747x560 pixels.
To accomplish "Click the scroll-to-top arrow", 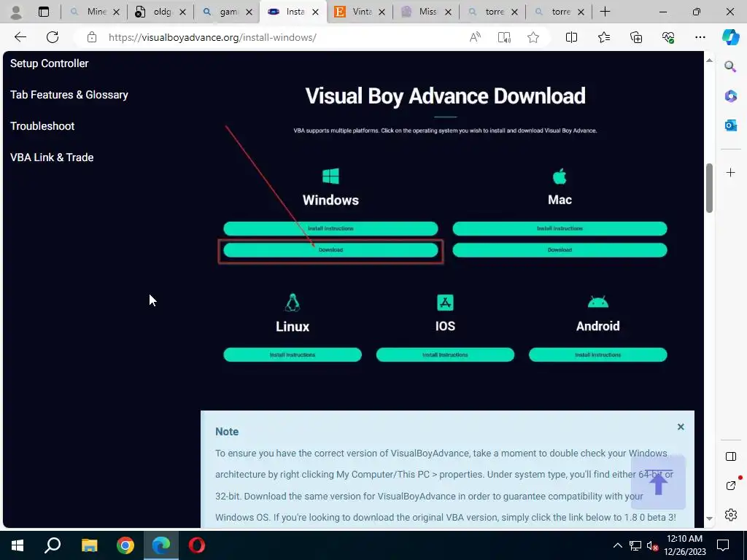I will click(x=659, y=482).
